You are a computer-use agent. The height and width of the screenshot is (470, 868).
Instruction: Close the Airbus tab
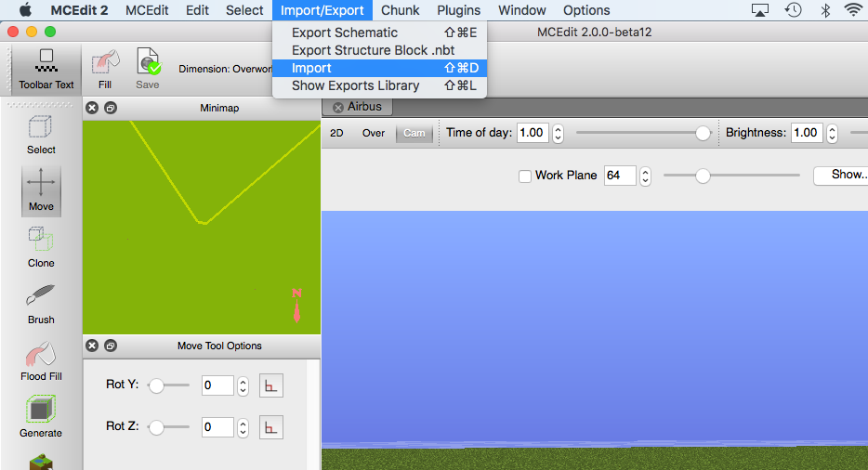coord(338,108)
